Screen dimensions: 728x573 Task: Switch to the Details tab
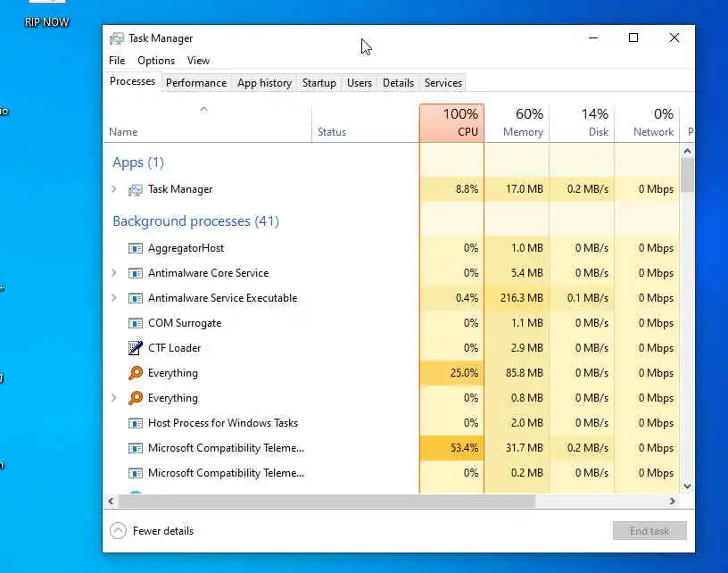[398, 83]
